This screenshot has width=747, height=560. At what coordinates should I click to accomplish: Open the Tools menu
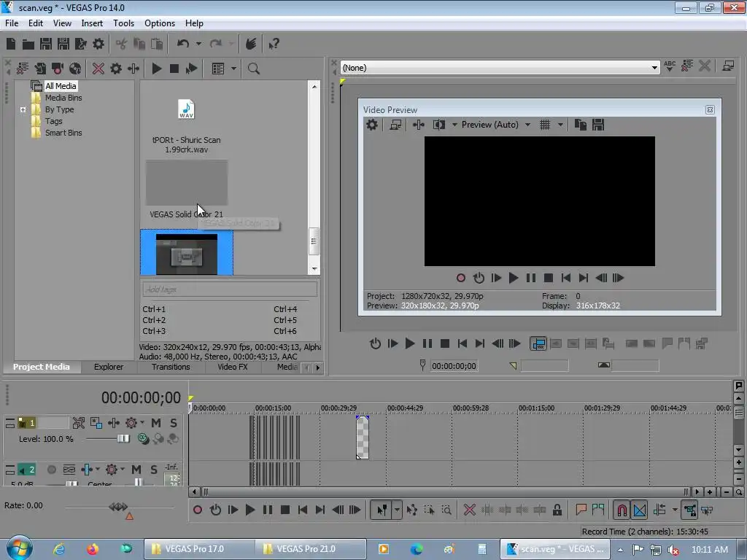[x=123, y=23]
